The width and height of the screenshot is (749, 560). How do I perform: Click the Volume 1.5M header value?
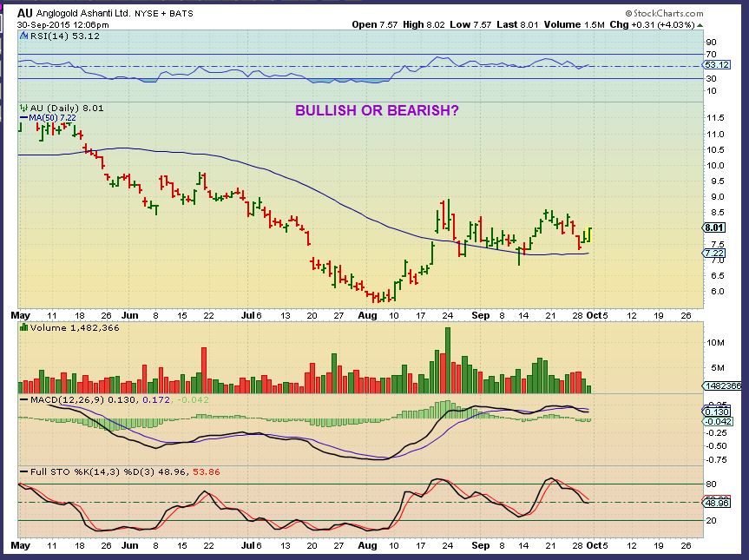click(x=575, y=25)
